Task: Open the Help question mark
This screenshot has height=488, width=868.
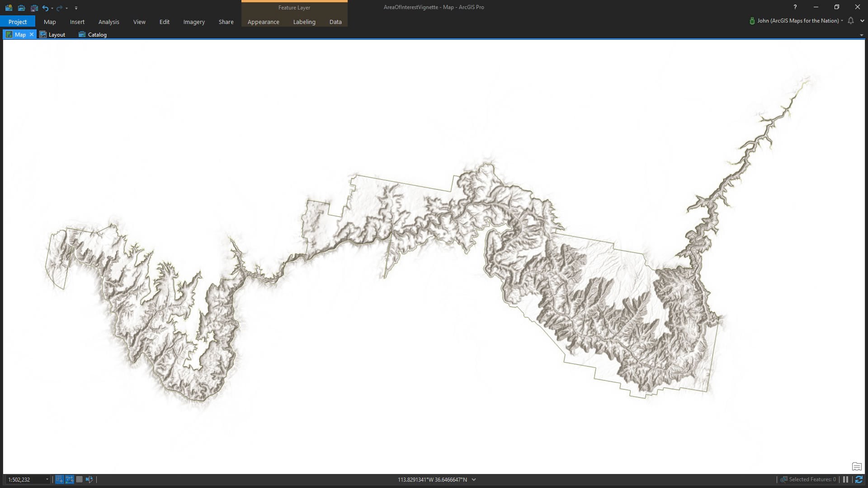Action: [795, 7]
